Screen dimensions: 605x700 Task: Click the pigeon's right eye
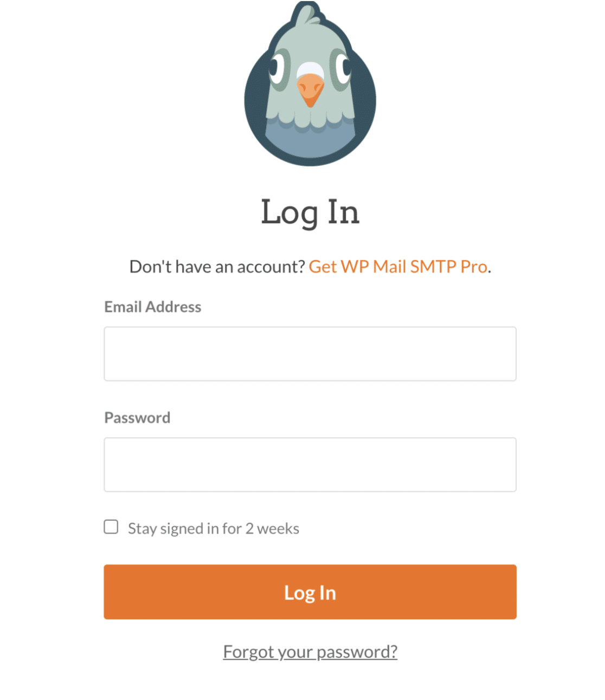click(341, 69)
